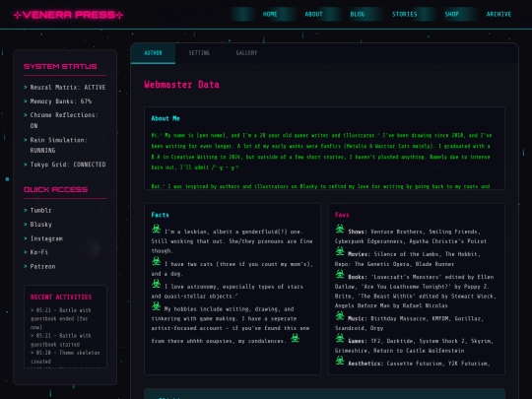Click biohazard icon beside lesbian fact
532x399 pixels.
[156, 229]
